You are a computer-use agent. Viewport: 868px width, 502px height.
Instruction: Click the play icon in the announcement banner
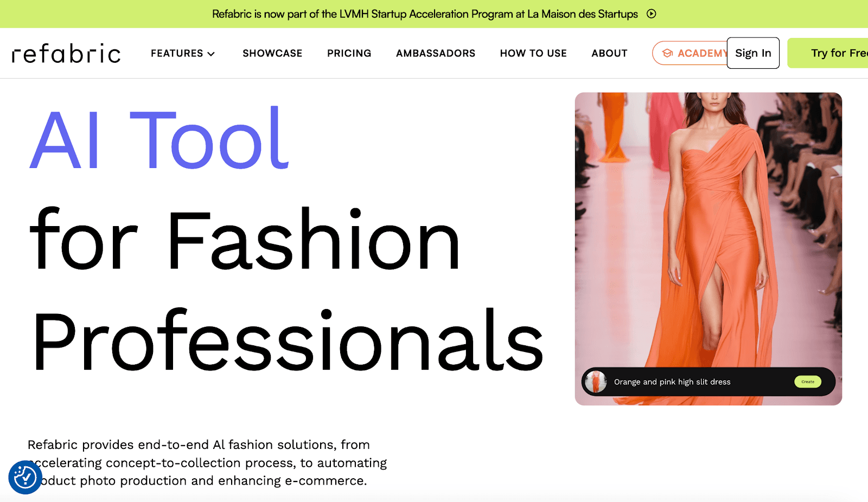(x=652, y=14)
